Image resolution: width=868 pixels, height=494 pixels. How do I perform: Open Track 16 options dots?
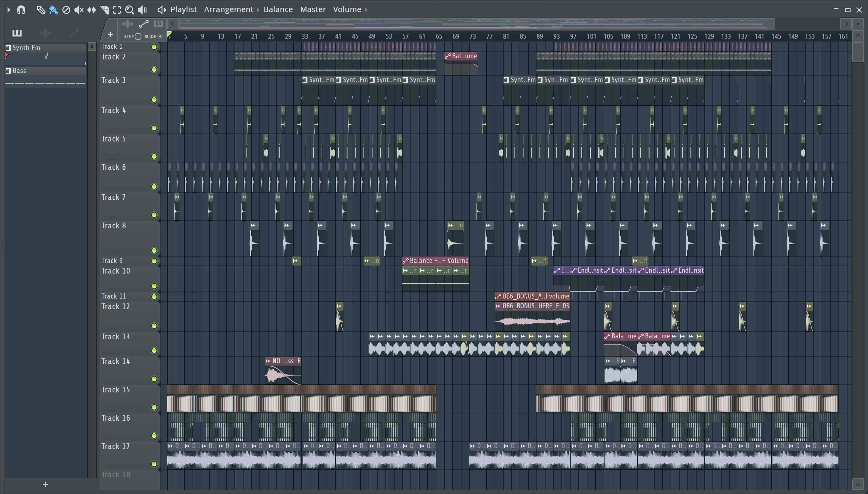(x=112, y=438)
